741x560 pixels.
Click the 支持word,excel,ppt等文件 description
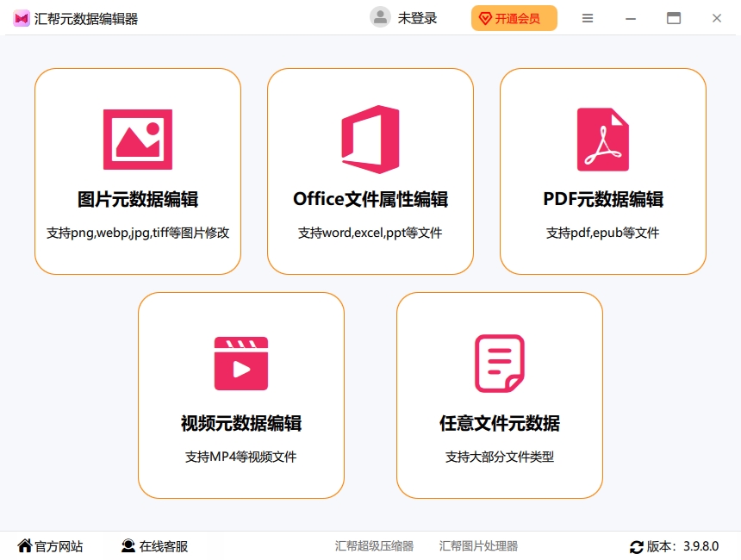coord(370,233)
